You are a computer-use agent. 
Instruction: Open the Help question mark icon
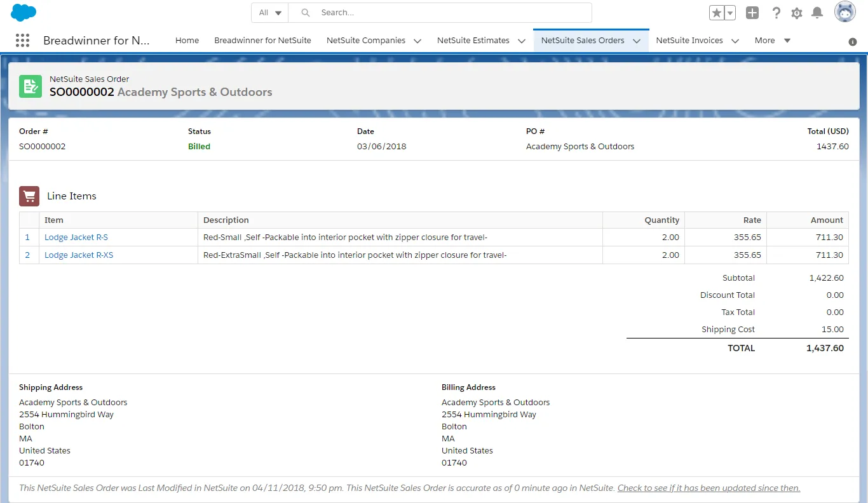pos(776,13)
